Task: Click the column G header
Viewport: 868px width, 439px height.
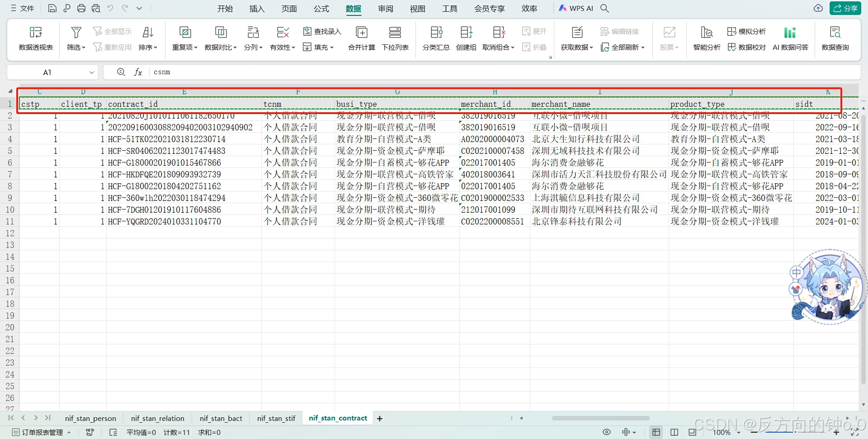Action: tap(397, 92)
